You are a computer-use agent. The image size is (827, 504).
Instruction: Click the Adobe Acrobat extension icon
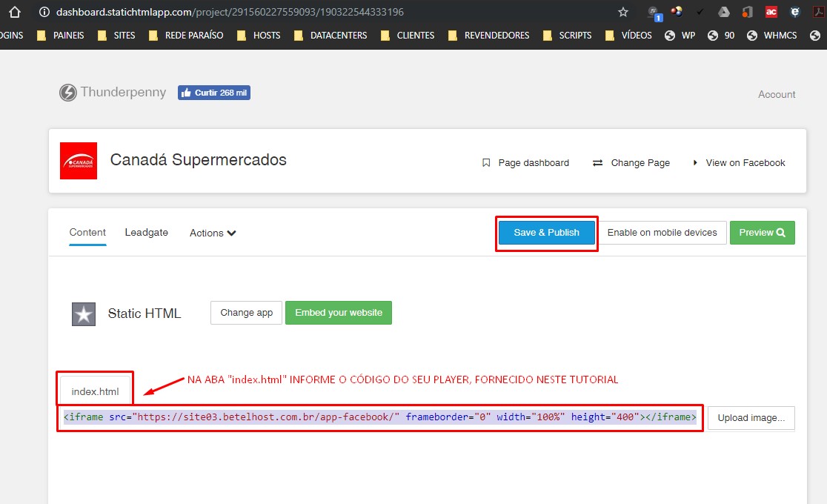point(820,12)
